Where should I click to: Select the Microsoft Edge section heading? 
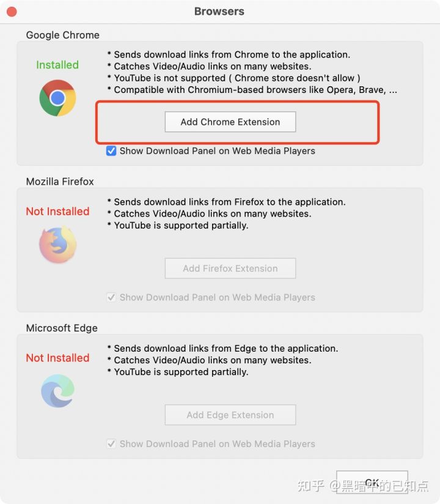point(62,328)
